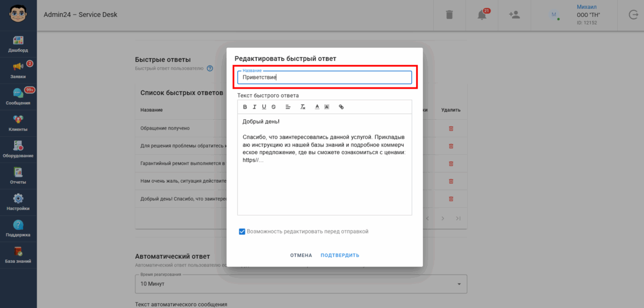This screenshot has height=308, width=644.
Task: Clear text formatting in the editor
Action: pyautogui.click(x=303, y=107)
